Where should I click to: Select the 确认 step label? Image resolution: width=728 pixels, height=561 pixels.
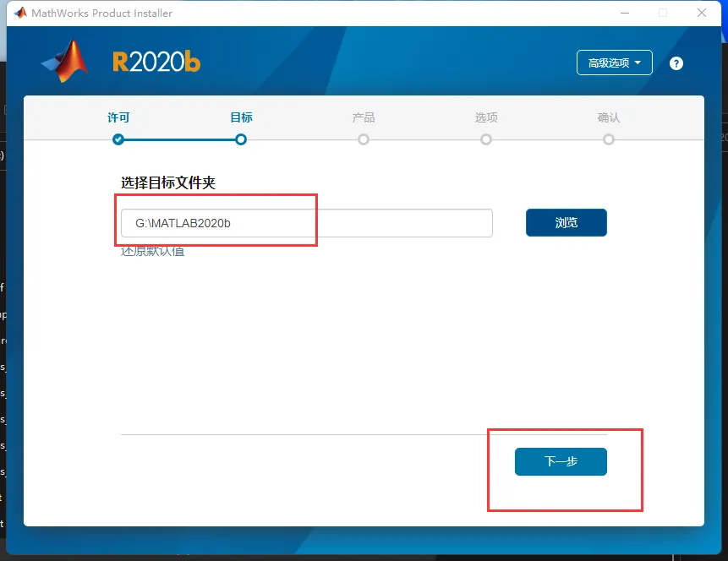pos(609,117)
